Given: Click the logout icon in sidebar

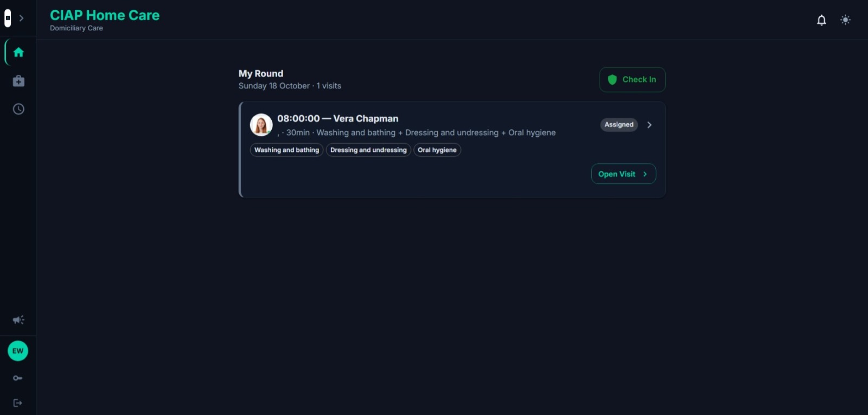Looking at the screenshot, I should tap(18, 403).
